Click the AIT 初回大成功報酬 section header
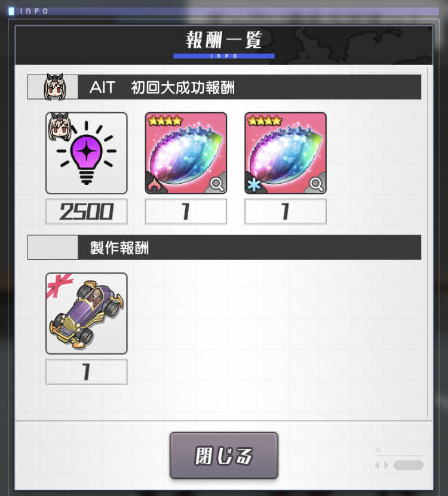448x496 pixels. tap(224, 87)
